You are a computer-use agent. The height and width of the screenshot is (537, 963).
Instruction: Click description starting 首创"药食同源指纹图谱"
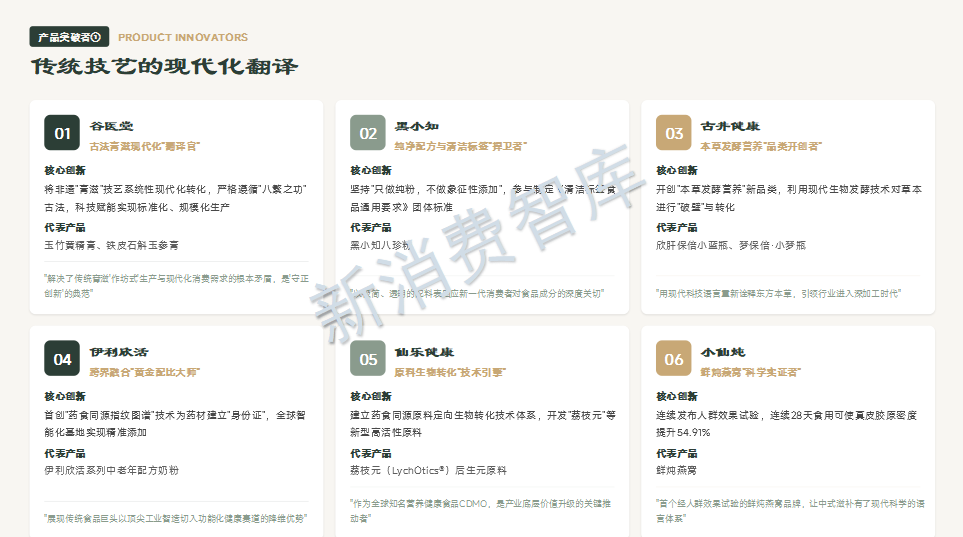click(174, 424)
